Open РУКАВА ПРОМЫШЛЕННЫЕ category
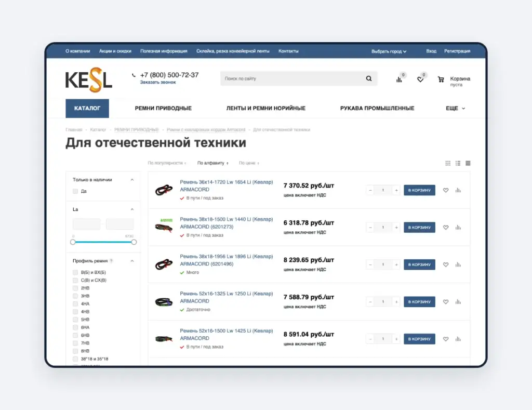This screenshot has height=410, width=532. pyautogui.click(x=377, y=108)
